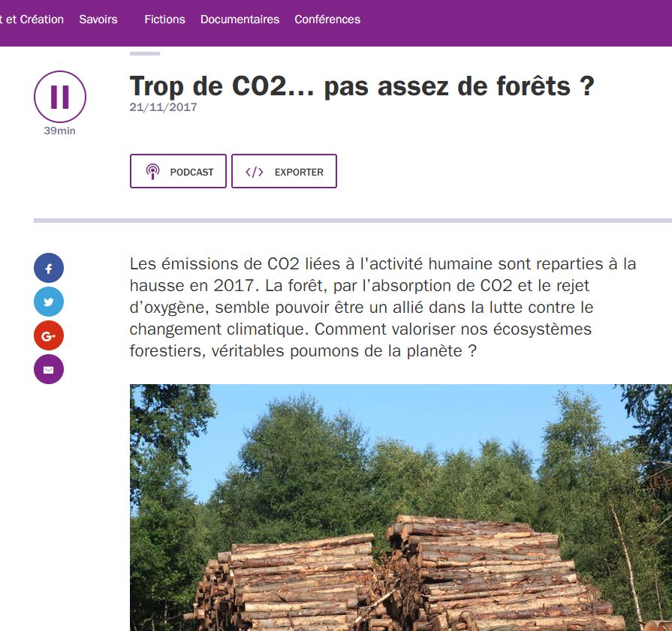672x631 pixels.
Task: Share article on Twitter
Action: click(49, 302)
